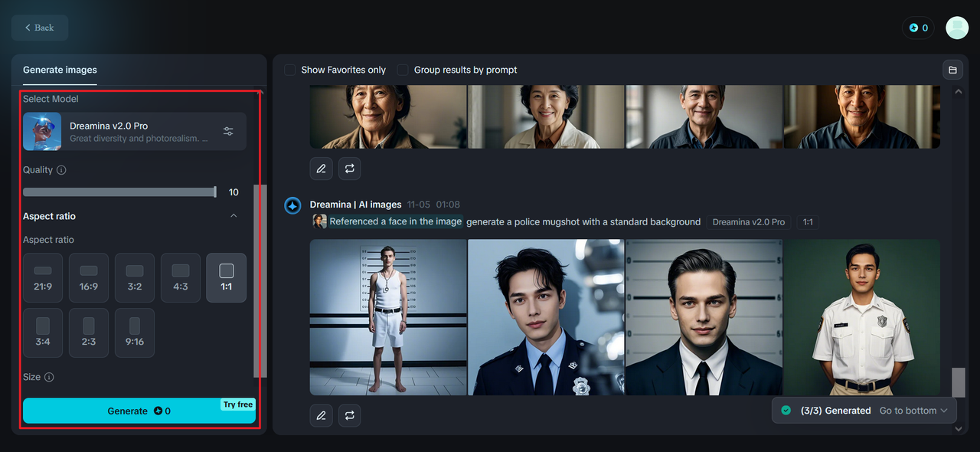
Task: Select the 1:1 aspect ratio
Action: (227, 277)
